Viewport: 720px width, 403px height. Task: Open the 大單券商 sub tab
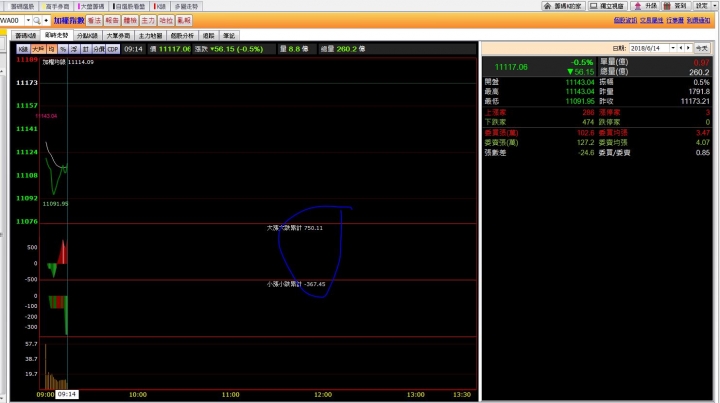pos(118,35)
